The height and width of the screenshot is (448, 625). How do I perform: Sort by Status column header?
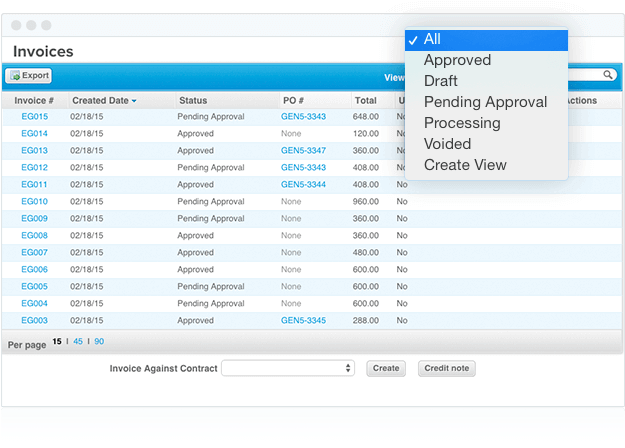coord(193,101)
